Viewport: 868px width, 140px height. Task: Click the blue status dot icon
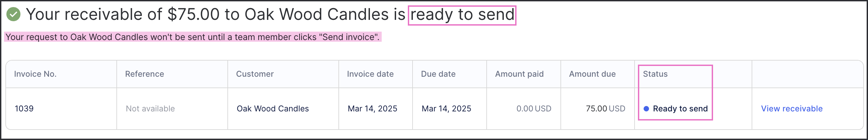[646, 109]
